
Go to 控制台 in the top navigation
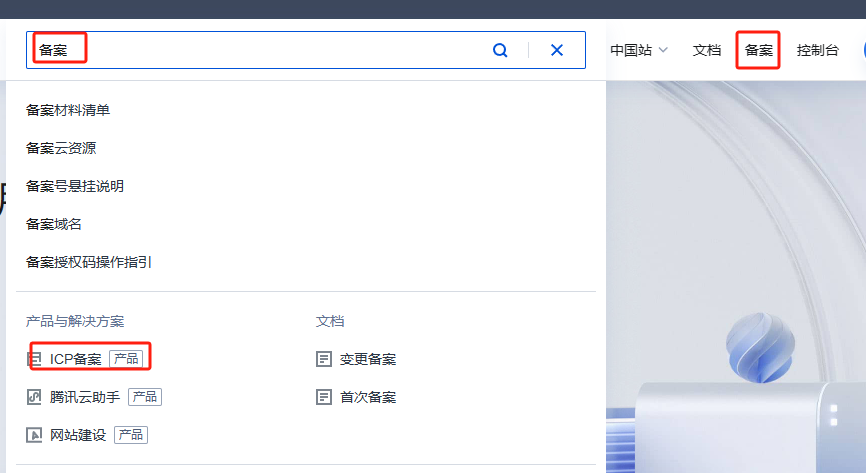pyautogui.click(x=817, y=50)
